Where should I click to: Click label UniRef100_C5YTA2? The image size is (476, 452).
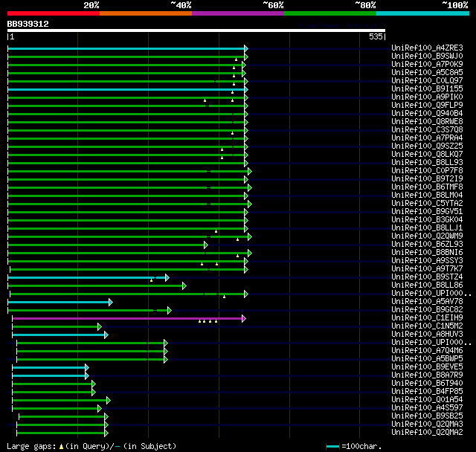(427, 204)
